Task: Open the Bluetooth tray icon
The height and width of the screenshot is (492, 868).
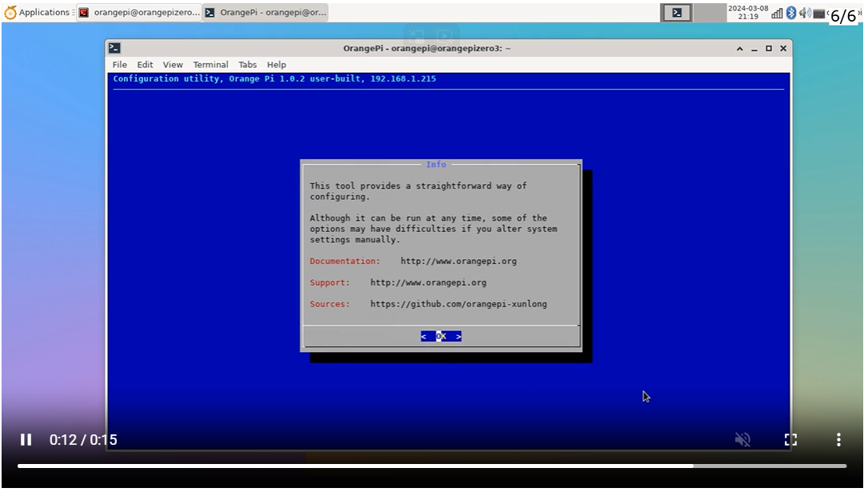Action: pos(791,13)
